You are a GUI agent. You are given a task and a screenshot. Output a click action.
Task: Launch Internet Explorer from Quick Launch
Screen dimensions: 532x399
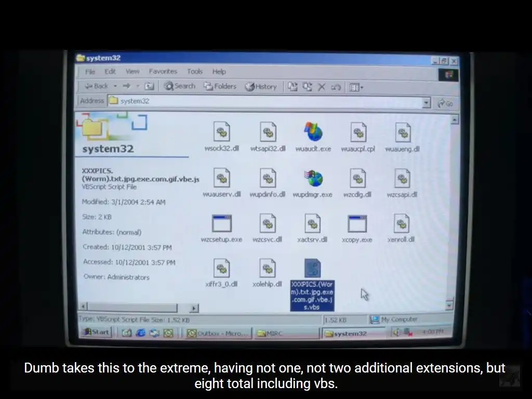coord(140,333)
